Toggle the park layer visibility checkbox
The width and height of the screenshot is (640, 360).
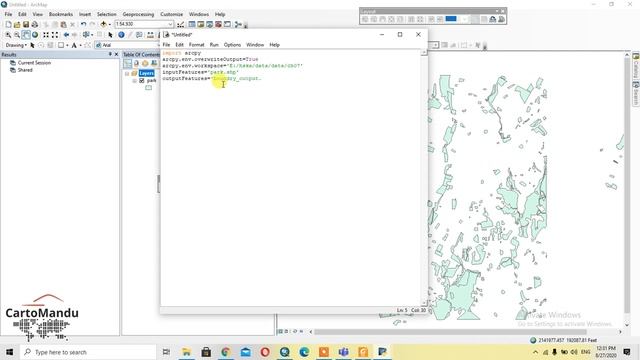(142, 81)
